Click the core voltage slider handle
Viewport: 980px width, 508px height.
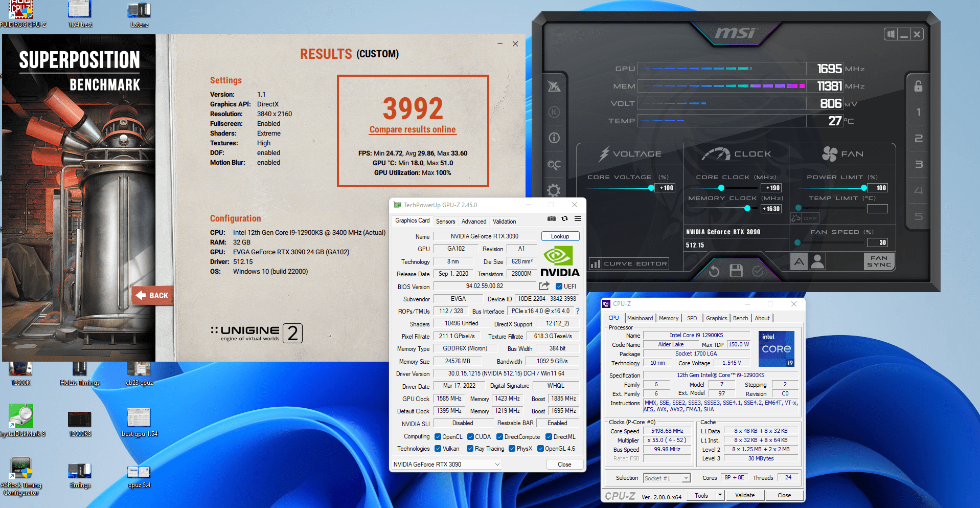tap(651, 188)
